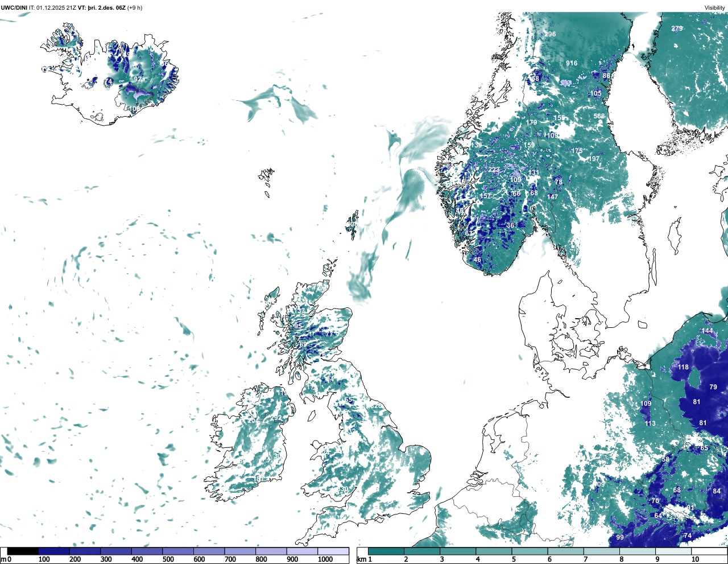Select the darkest blue 100–200 m swatch
The height and width of the screenshot is (564, 728).
54,551
